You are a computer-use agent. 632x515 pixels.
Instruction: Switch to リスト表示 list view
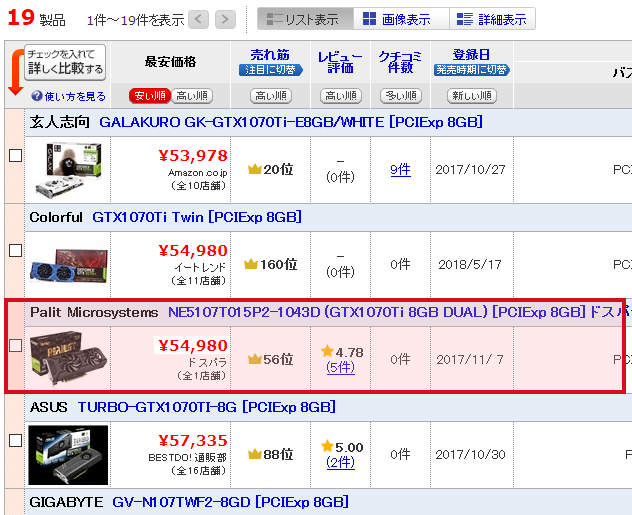306,19
